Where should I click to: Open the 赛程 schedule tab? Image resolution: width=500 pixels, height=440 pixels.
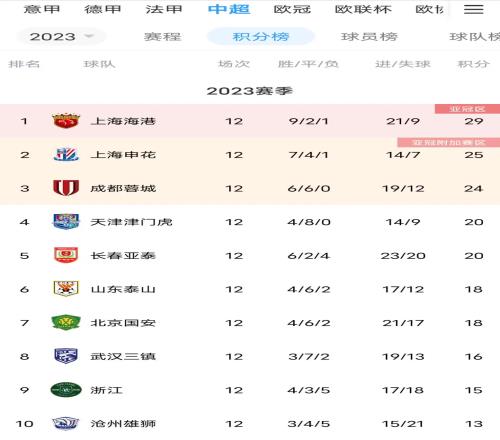[163, 36]
